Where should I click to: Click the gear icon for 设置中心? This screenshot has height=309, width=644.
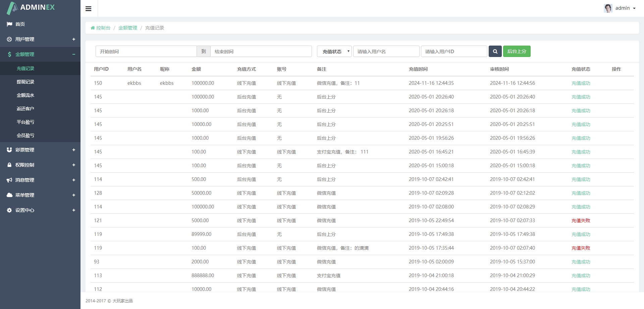point(9,210)
